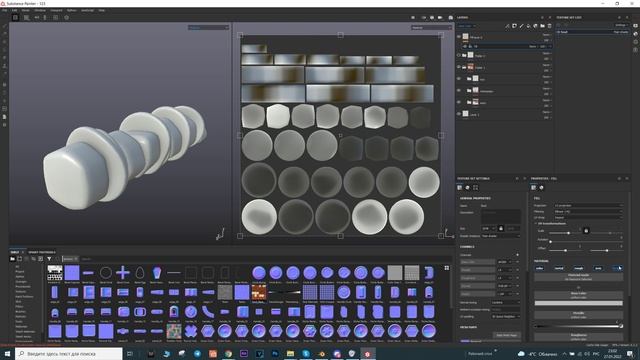Viewport: 640px width, 360px height.
Task: Select the Eraser tool in left toolbar
Action: [4, 34]
